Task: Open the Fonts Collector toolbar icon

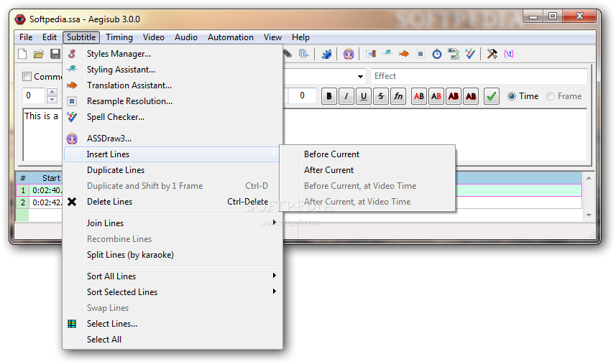Action: coord(303,54)
